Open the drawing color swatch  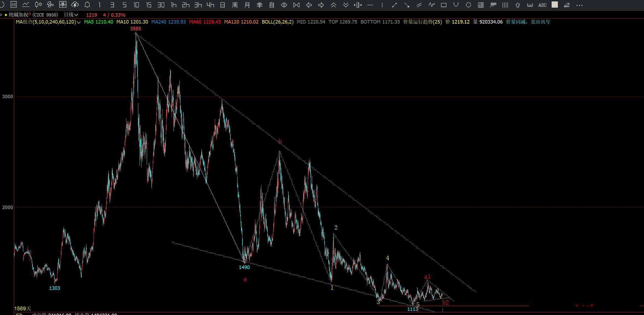[555, 5]
